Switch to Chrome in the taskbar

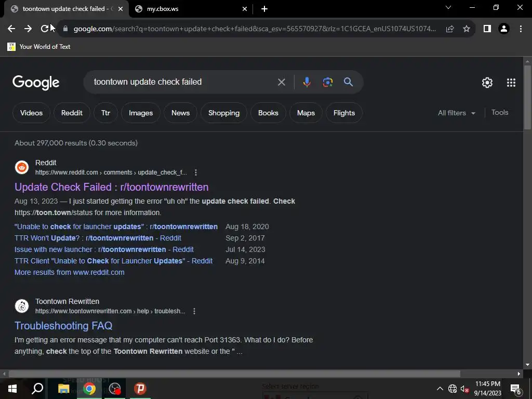89,389
